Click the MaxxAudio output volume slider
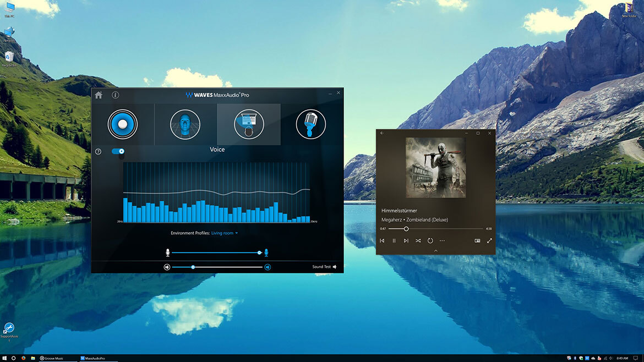 point(217,267)
